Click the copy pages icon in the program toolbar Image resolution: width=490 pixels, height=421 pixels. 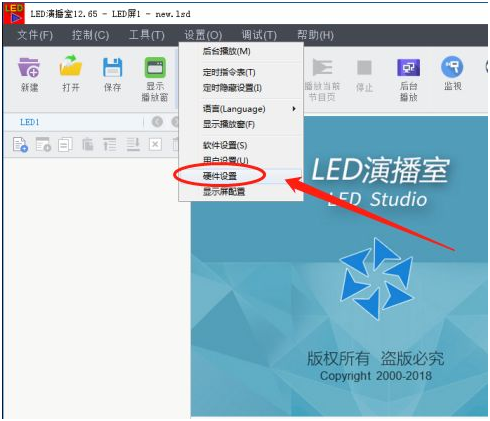(65, 145)
